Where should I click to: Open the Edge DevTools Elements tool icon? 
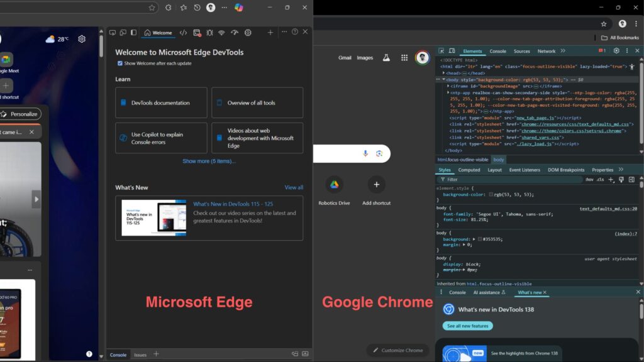(183, 33)
